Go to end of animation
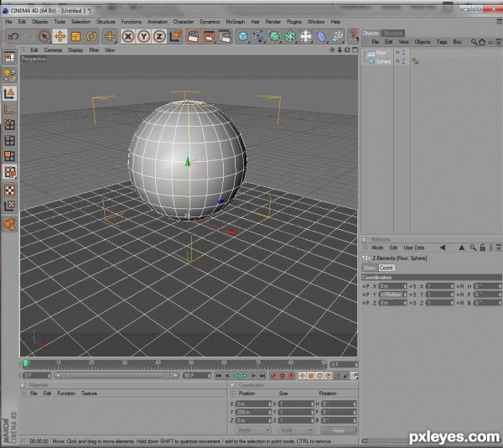Screen dimensions: 503x448 [262, 376]
